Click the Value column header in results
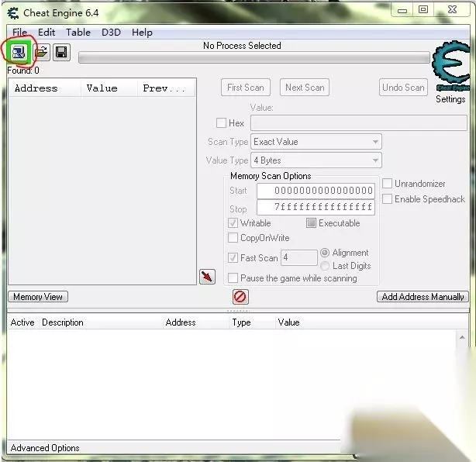The image size is (476, 462). click(109, 88)
